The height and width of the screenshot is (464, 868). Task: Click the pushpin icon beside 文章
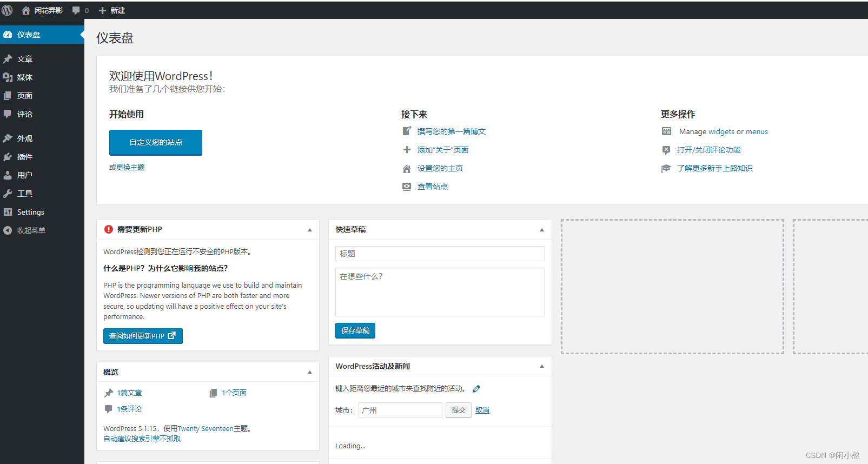tap(8, 59)
